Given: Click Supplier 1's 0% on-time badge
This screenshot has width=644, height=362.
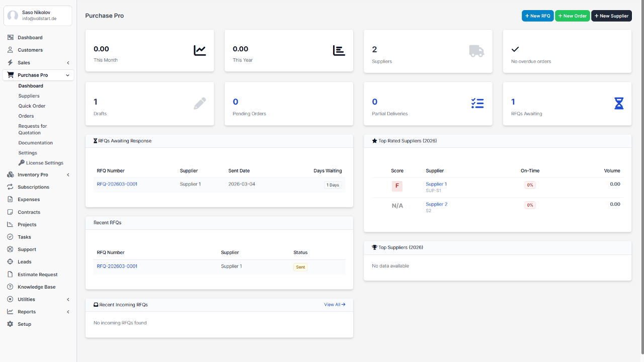Looking at the screenshot, I should click(x=530, y=185).
